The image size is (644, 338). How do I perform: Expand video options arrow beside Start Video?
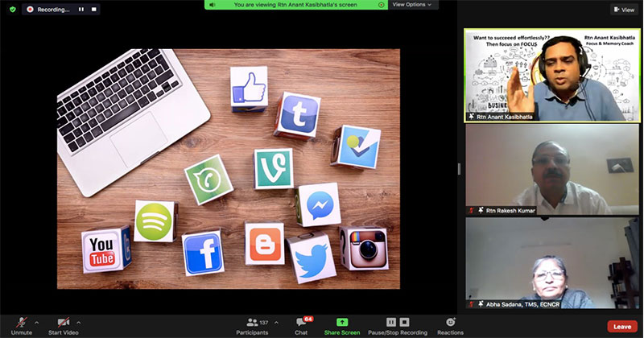pyautogui.click(x=79, y=322)
